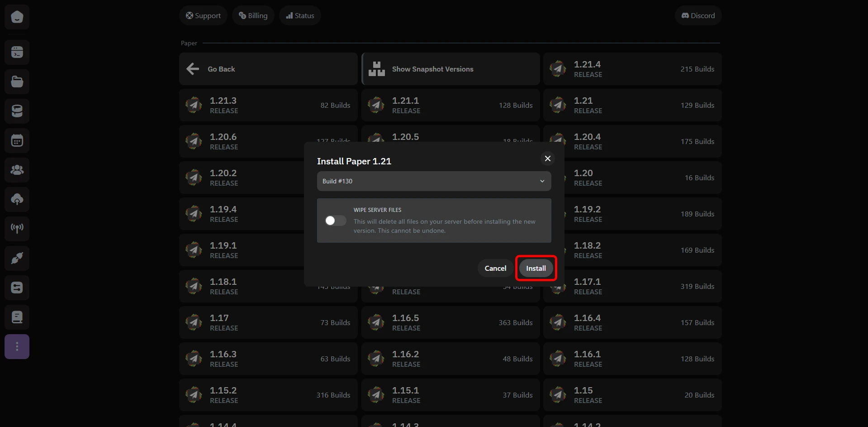Select version 1.16.5 with 363 Builds
This screenshot has height=427, width=868.
451,322
